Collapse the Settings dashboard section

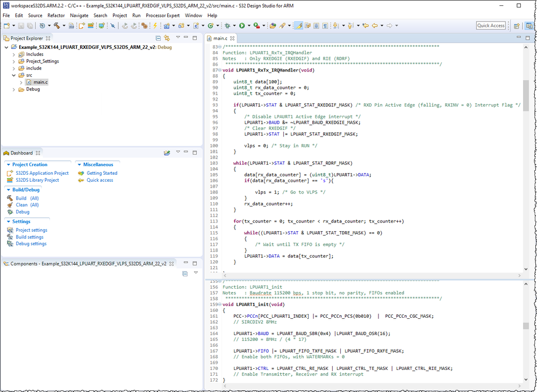[x=9, y=222]
